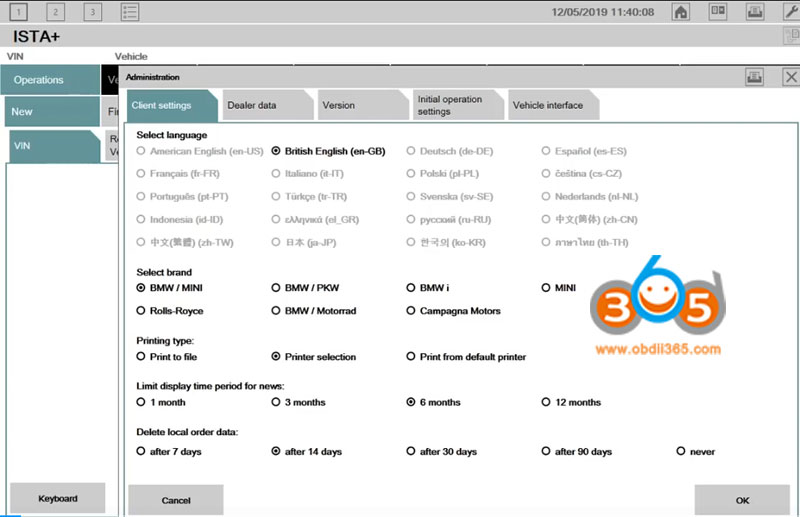Select Português (pt-PT) language
Image resolution: width=800 pixels, height=517 pixels.
click(x=182, y=196)
